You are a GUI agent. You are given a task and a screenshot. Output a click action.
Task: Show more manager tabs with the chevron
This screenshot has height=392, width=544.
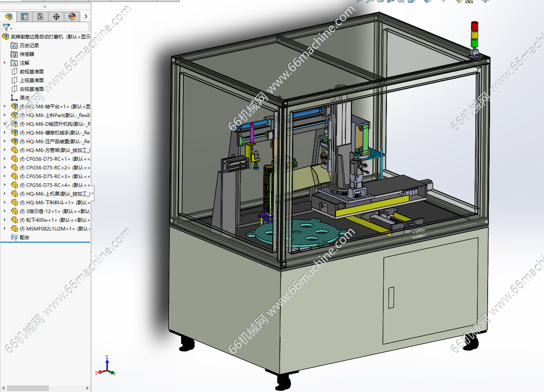coord(86,16)
